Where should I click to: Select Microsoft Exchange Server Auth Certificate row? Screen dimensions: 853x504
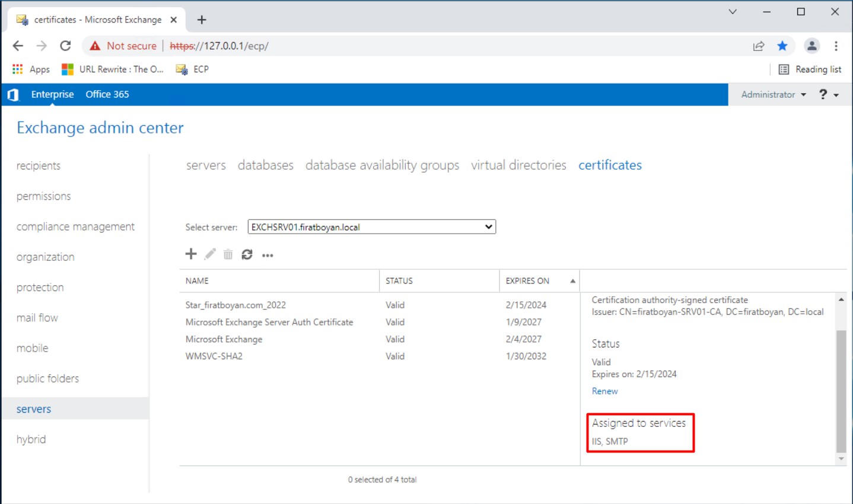pos(380,322)
